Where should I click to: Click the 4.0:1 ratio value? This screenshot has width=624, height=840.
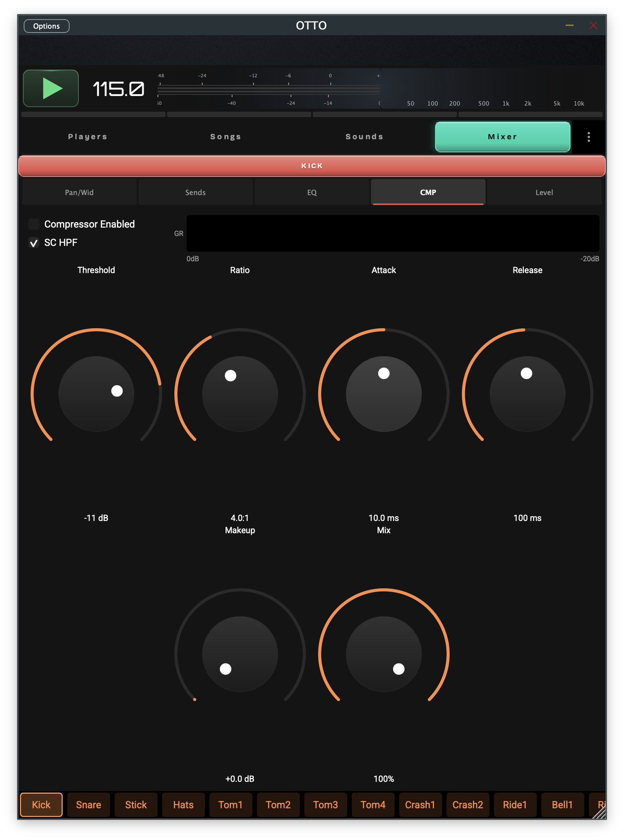[x=240, y=518]
